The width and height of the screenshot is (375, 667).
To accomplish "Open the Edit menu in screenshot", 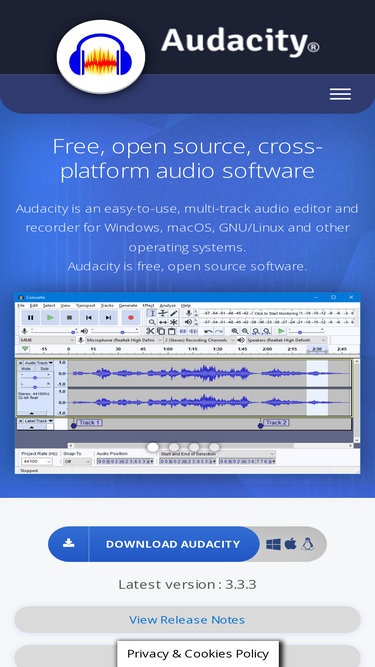I will (34, 305).
